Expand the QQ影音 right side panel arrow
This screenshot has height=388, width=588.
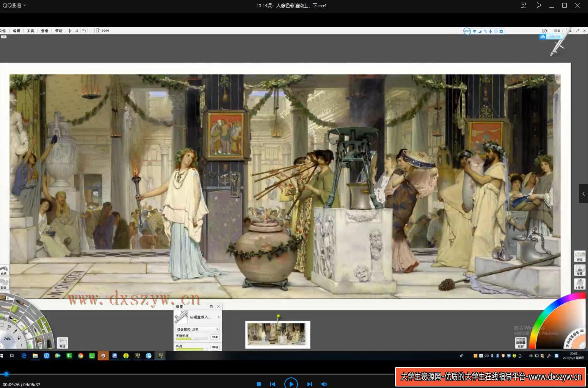583,194
